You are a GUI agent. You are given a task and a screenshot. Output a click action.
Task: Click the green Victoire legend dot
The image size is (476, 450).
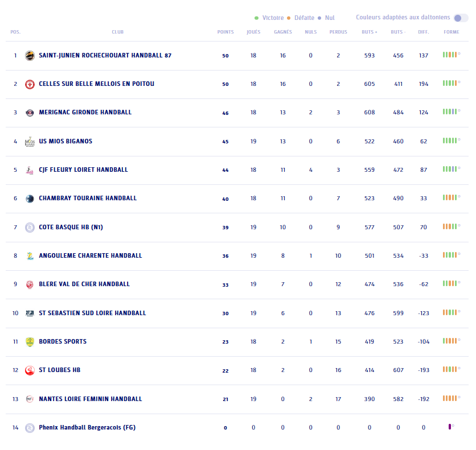click(x=257, y=18)
